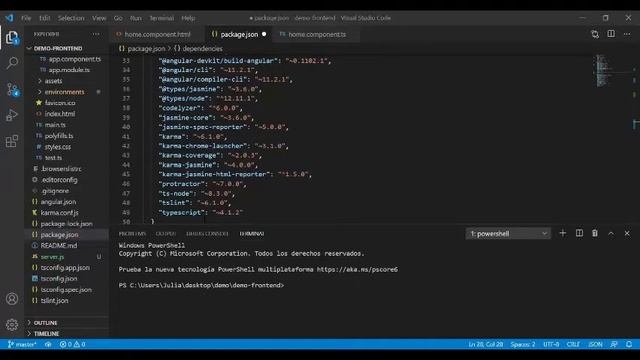Maximize the panel size with chevron up
Image resolution: width=640 pixels, height=360 pixels.
[x=611, y=233]
